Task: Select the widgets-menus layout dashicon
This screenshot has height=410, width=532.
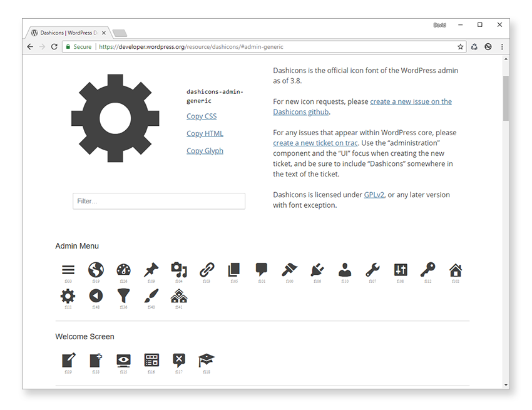Action: pyautogui.click(x=151, y=361)
